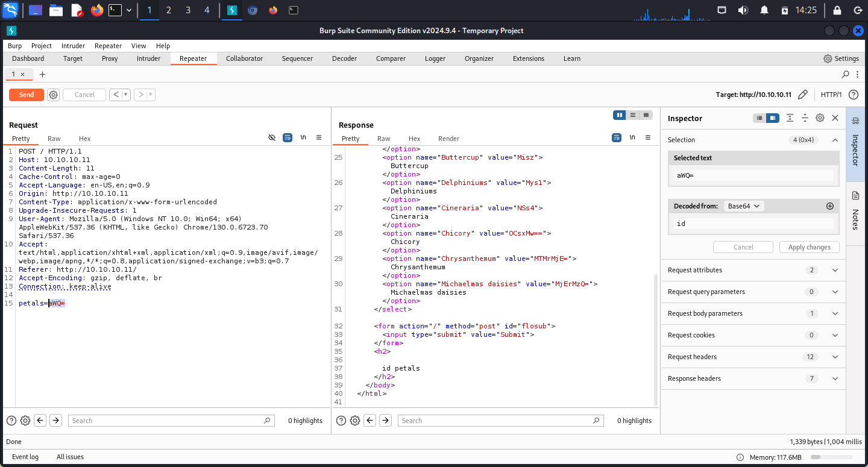Switch to Response Render view
This screenshot has width=868, height=467.
click(x=448, y=139)
